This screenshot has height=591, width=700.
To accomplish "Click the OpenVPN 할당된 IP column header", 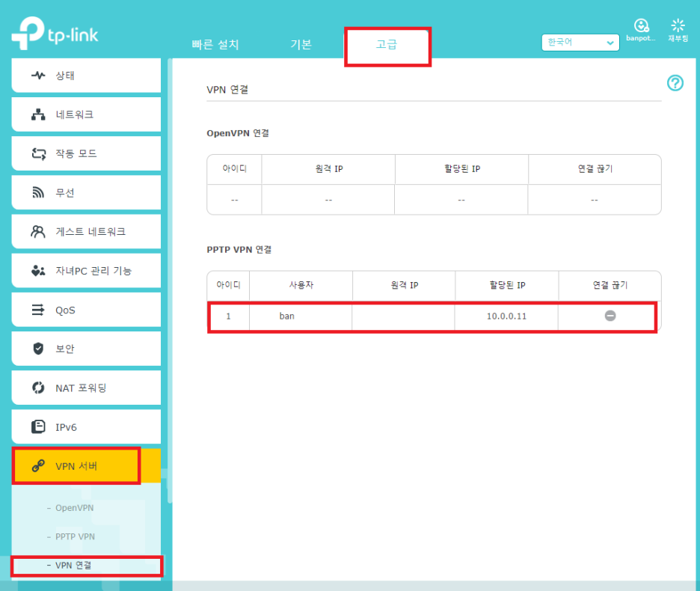I will (461, 169).
